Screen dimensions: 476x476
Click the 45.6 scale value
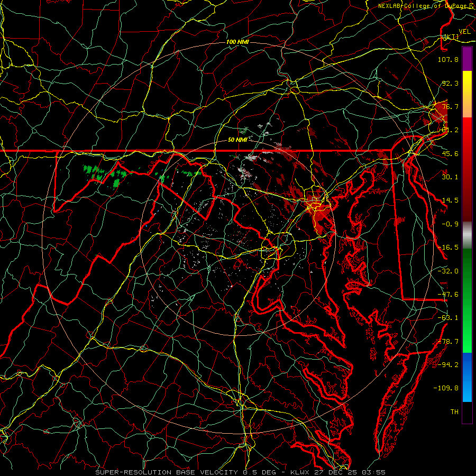[x=450, y=153]
